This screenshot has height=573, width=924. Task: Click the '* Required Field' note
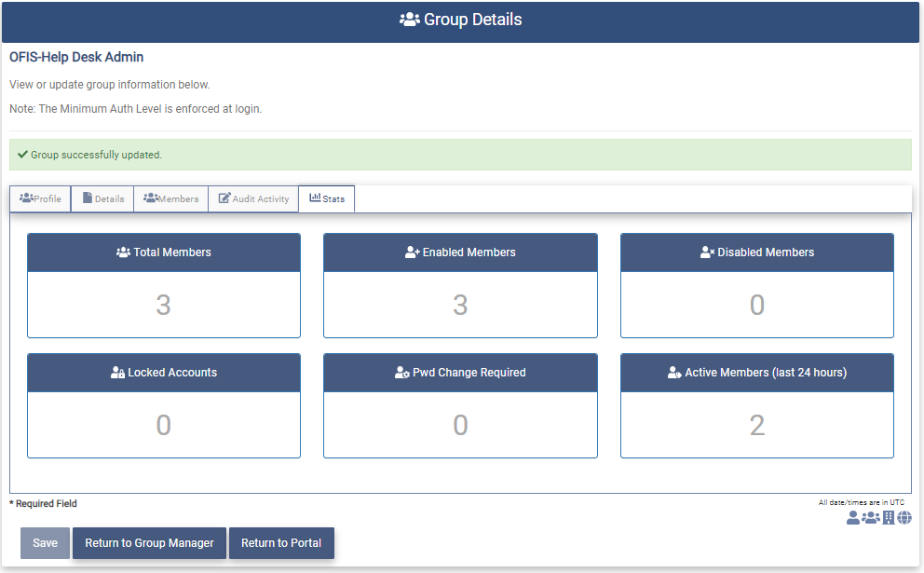point(43,503)
